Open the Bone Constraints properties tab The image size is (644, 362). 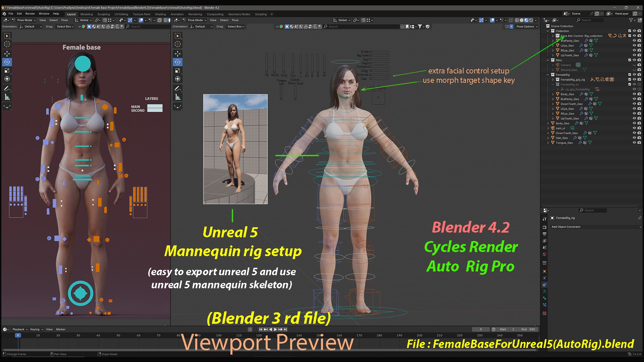(x=544, y=305)
